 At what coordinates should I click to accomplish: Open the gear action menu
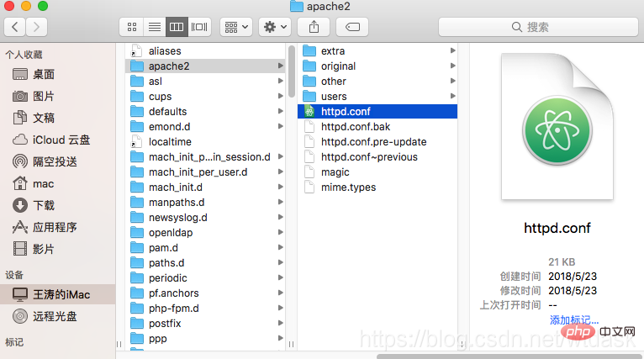coord(275,27)
